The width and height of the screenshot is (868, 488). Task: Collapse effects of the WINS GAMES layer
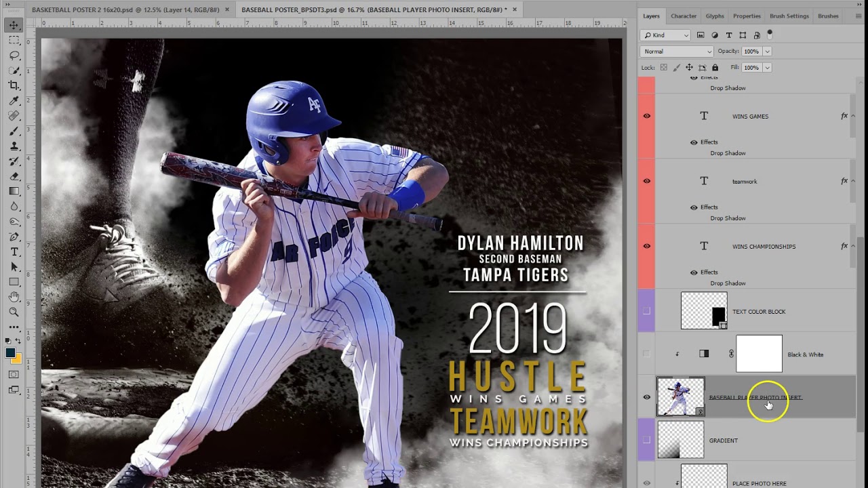(853, 116)
